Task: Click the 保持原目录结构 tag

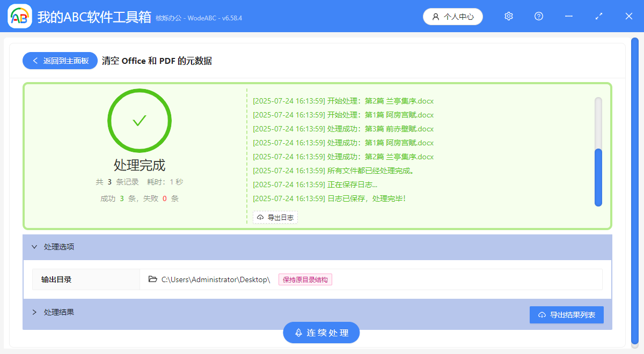Action: point(305,279)
